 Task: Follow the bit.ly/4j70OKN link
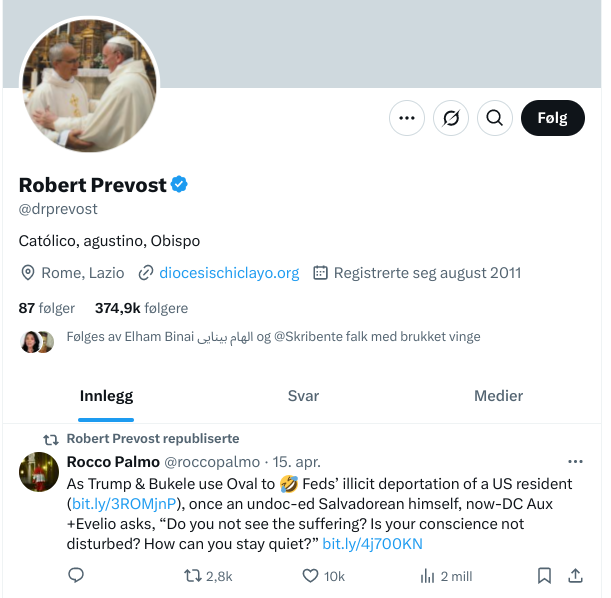(372, 543)
